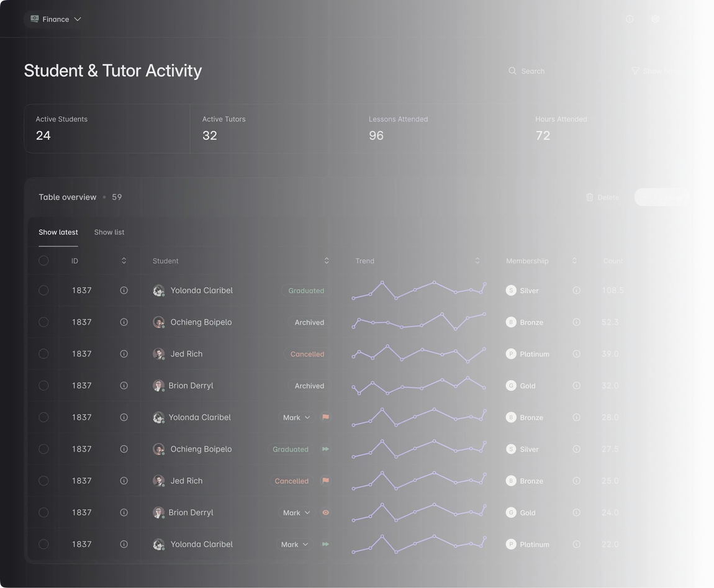Open the Finance workspace dropdown

55,19
